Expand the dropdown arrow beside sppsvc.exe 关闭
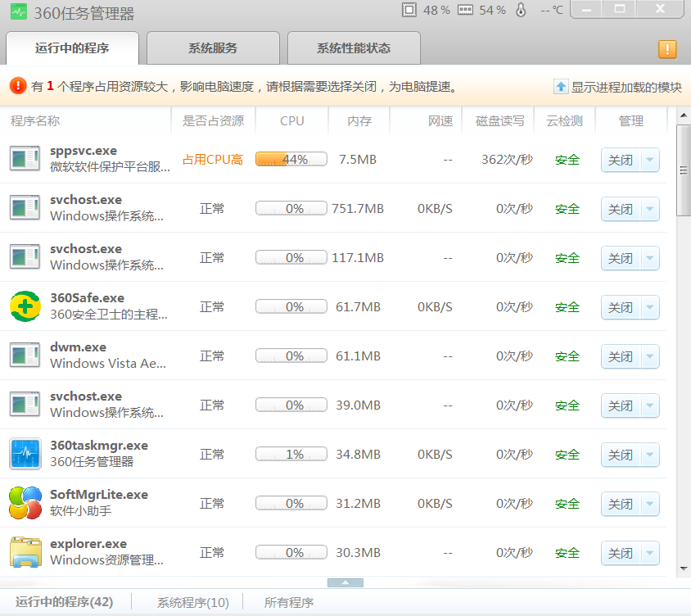 [x=650, y=160]
